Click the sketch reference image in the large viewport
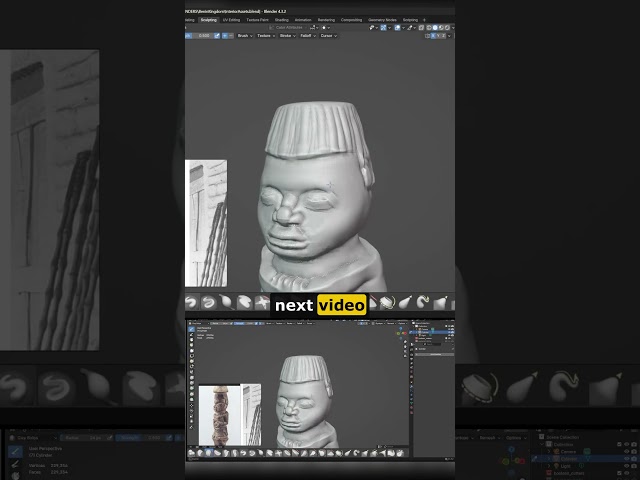This screenshot has height=480, width=640. tap(206, 223)
